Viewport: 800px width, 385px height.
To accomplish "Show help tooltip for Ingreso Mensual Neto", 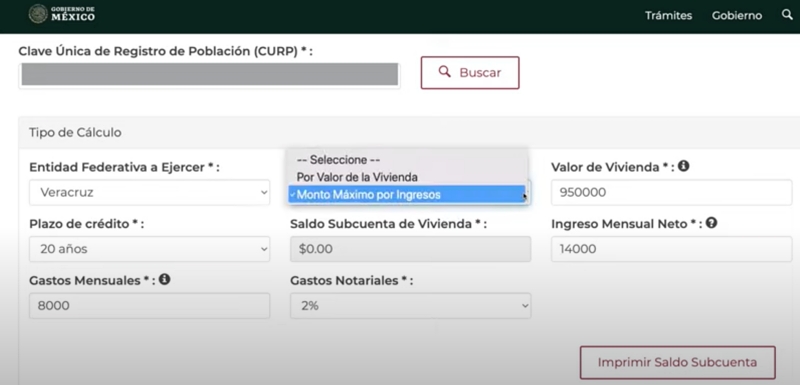I will click(712, 222).
